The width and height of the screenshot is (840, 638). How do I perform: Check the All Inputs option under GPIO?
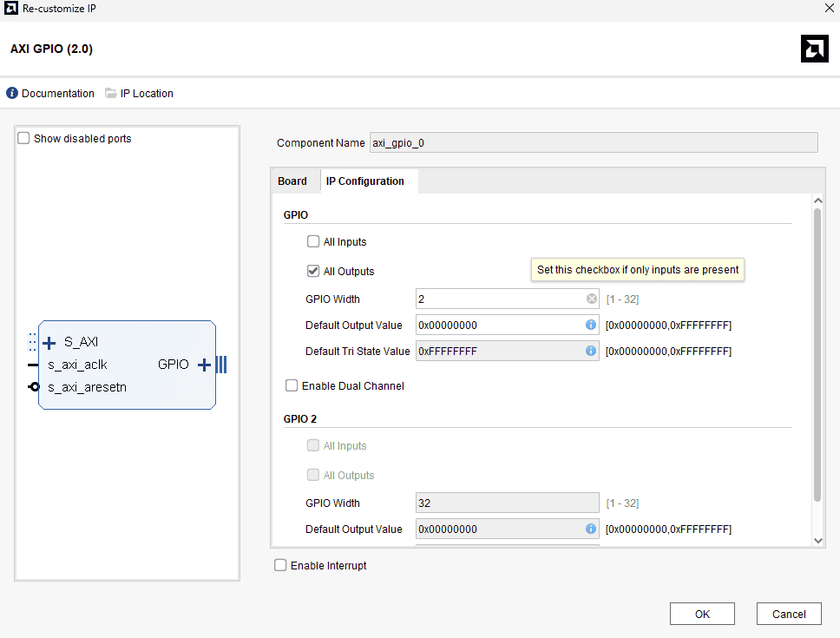(x=313, y=242)
